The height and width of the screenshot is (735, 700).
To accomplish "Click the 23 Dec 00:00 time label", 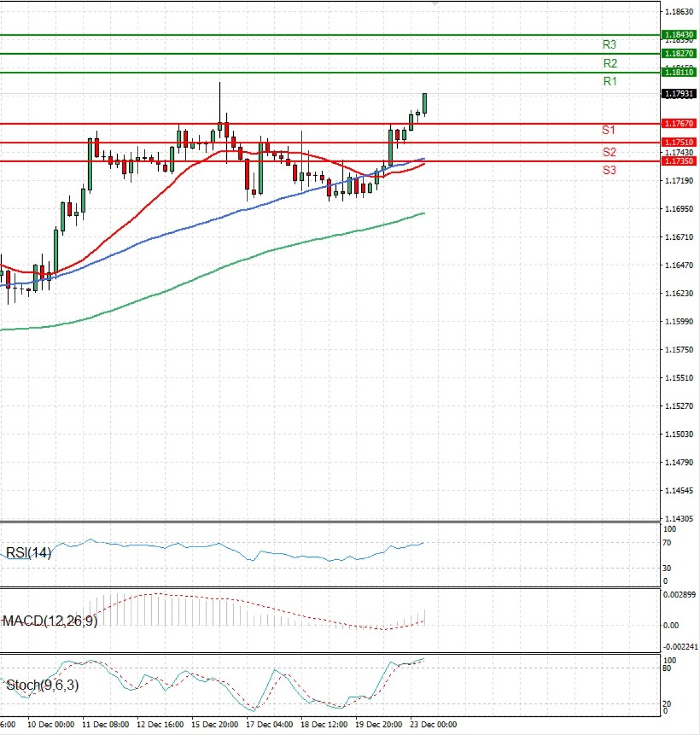I will tap(433, 724).
